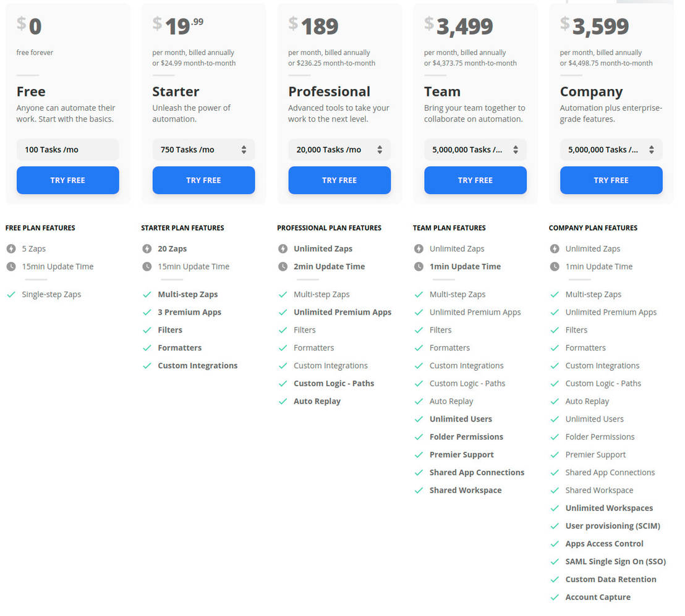Click TRY FREE on the Free plan
Viewport: 685px width, 616px height.
point(67,180)
